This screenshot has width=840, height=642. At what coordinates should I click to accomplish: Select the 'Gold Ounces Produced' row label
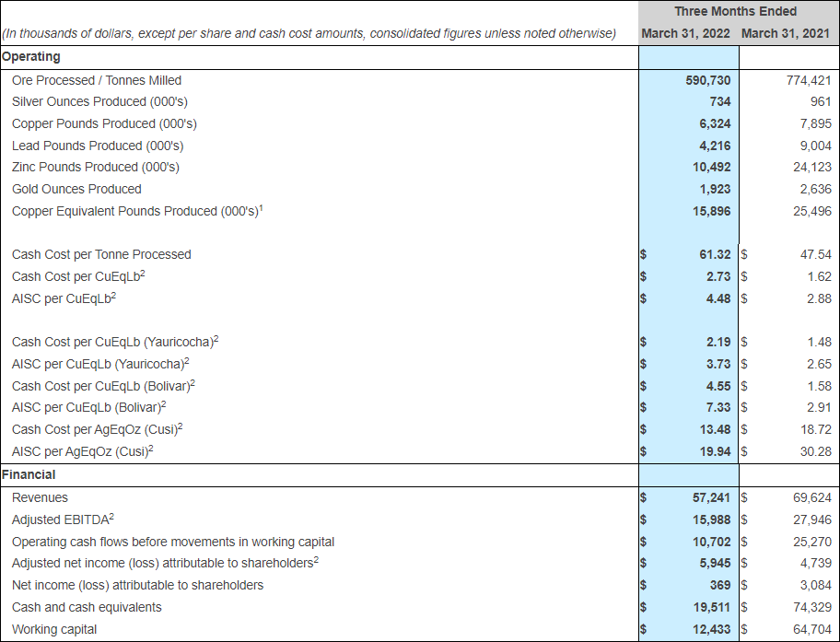pyautogui.click(x=76, y=189)
